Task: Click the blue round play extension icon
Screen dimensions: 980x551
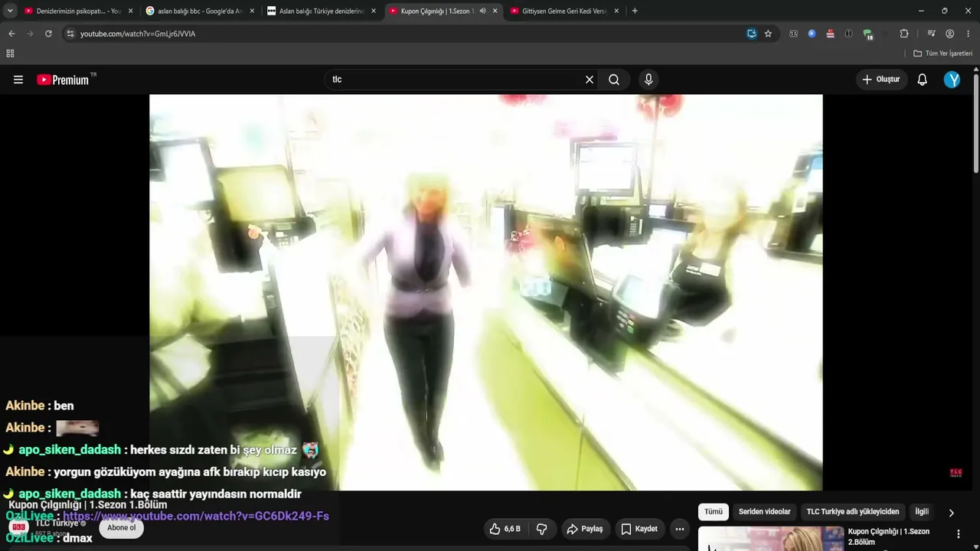Action: pyautogui.click(x=812, y=34)
